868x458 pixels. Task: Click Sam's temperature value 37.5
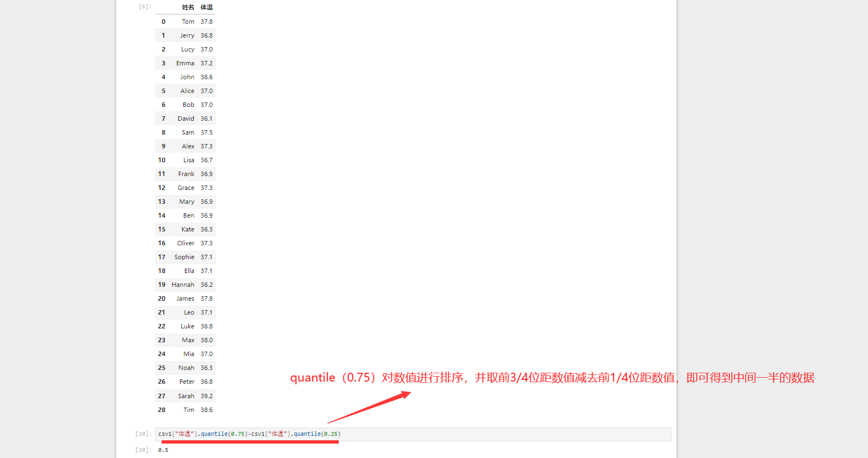(206, 132)
